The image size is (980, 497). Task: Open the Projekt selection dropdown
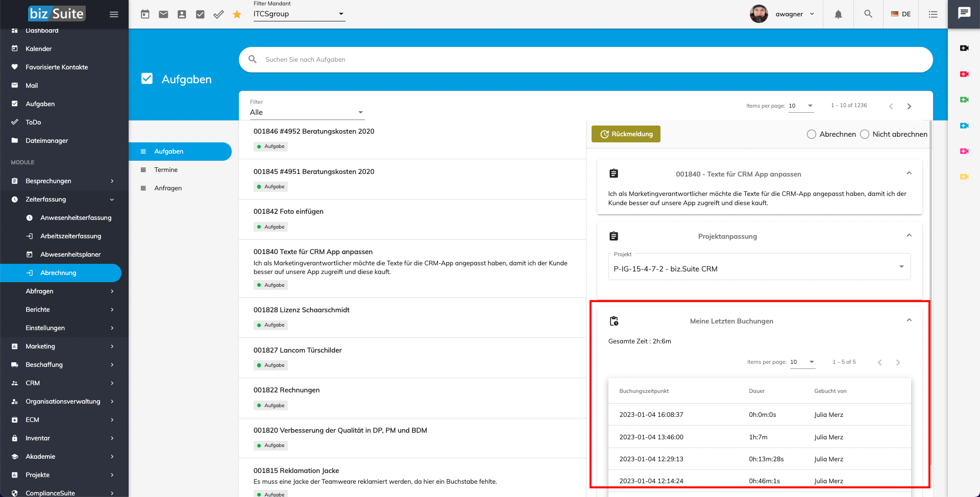759,268
